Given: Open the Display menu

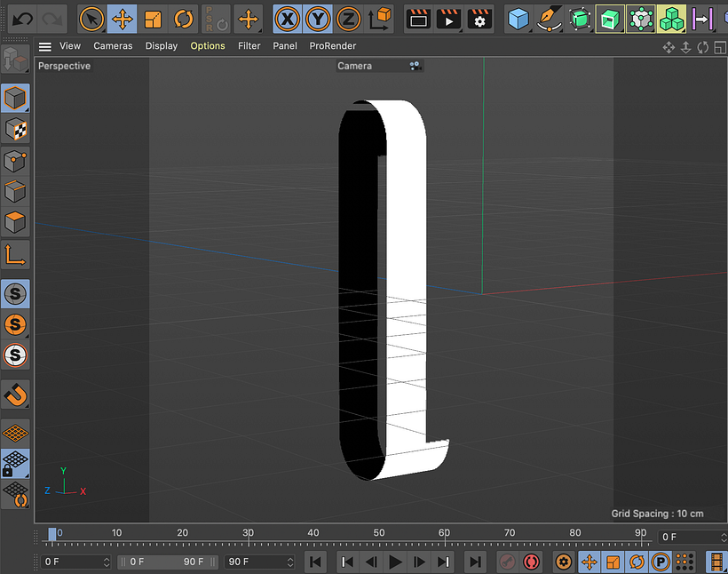Looking at the screenshot, I should tap(162, 46).
